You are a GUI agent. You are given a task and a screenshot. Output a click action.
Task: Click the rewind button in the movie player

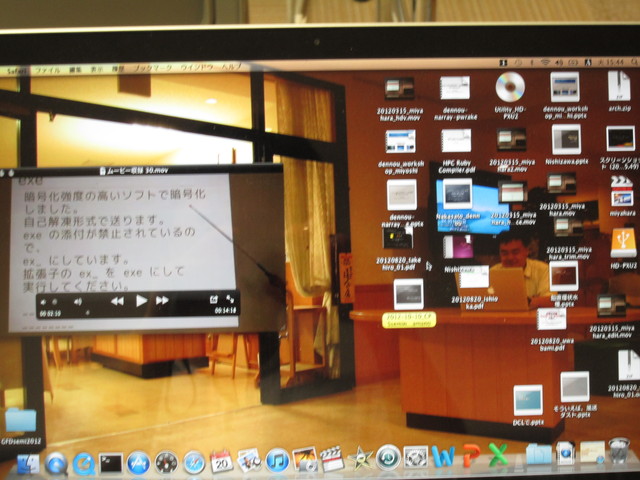117,300
